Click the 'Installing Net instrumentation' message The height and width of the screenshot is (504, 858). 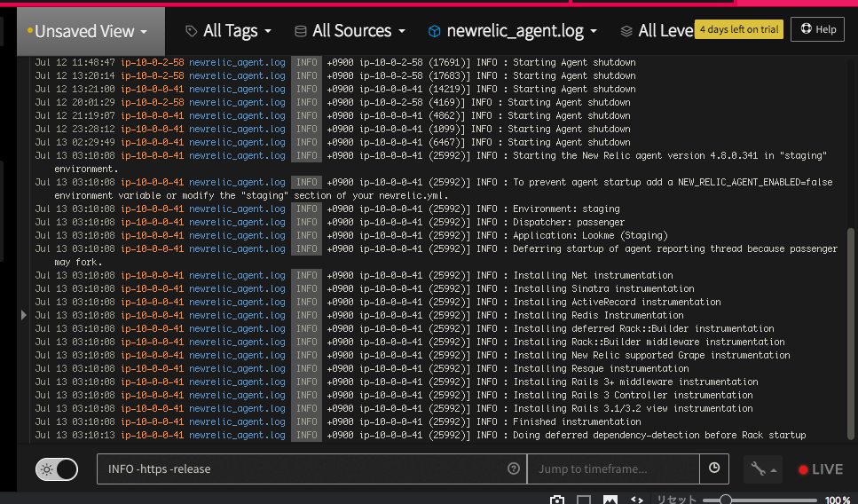point(594,275)
